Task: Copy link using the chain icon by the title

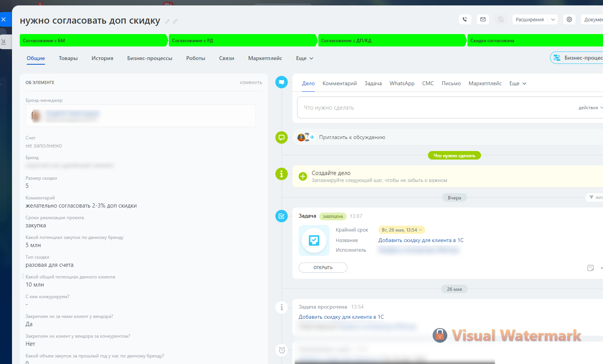Action: tap(175, 21)
